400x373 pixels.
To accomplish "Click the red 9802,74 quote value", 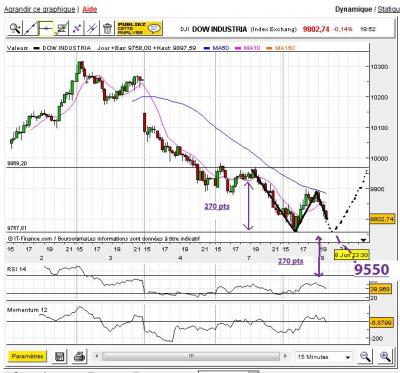I will point(316,29).
